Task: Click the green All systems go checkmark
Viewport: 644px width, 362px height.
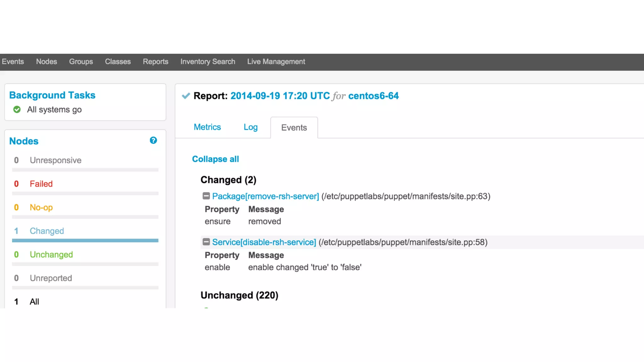Action: click(17, 109)
